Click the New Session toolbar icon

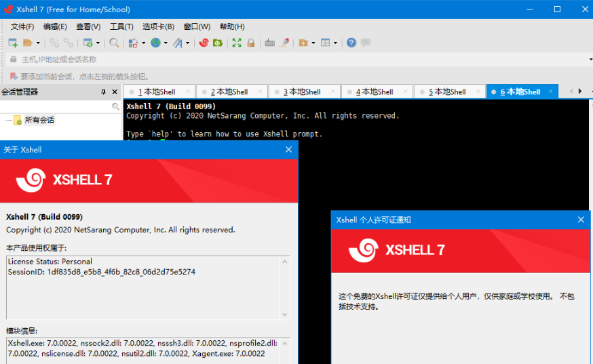pyautogui.click(x=13, y=43)
